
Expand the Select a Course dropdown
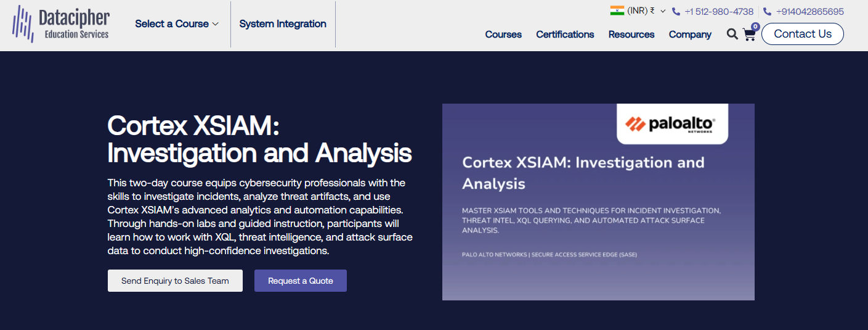tap(177, 24)
